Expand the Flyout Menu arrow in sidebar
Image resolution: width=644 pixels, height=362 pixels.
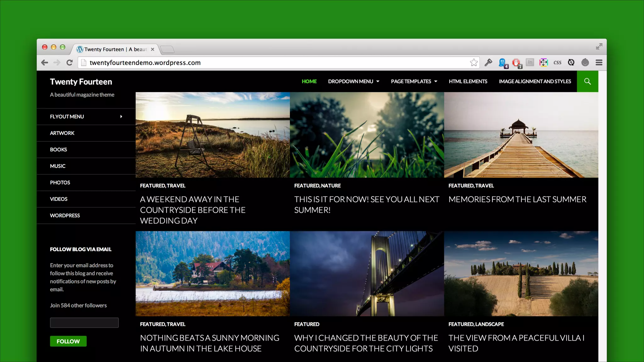pyautogui.click(x=121, y=117)
